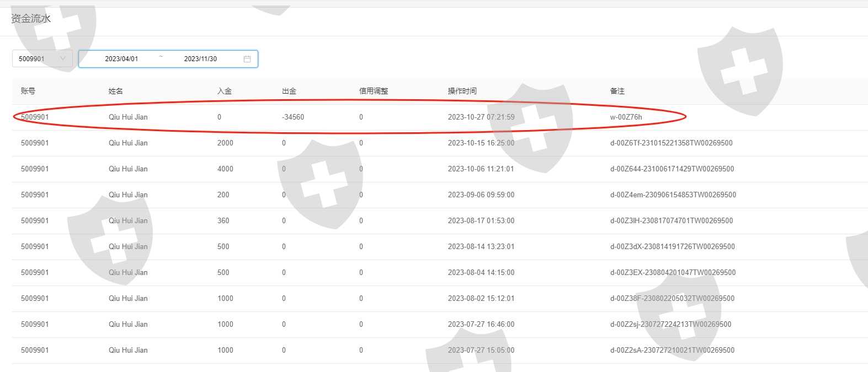This screenshot has height=372, width=868.
Task: Click the 信用调整 column header
Action: point(374,91)
